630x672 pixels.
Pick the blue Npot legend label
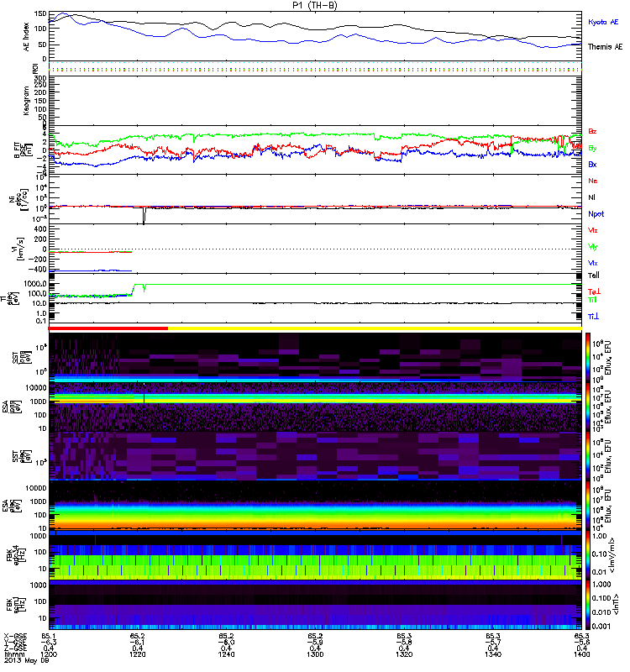[x=595, y=214]
